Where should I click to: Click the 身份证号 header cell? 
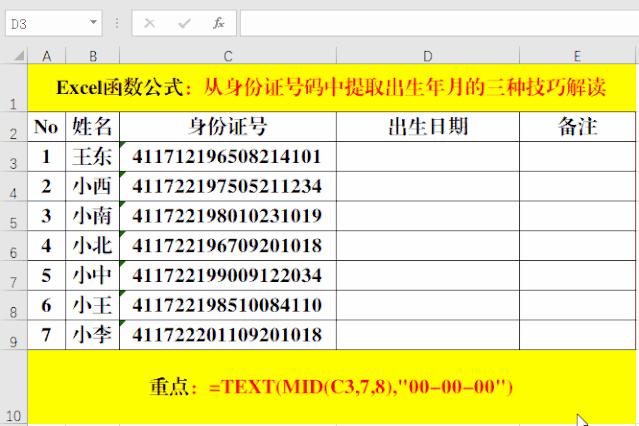point(228,127)
